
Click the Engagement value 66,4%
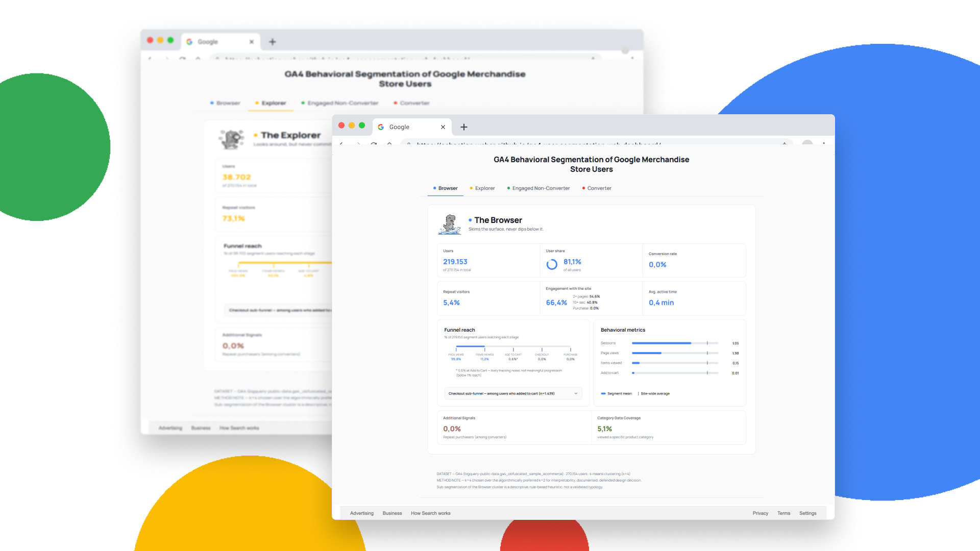[556, 303]
